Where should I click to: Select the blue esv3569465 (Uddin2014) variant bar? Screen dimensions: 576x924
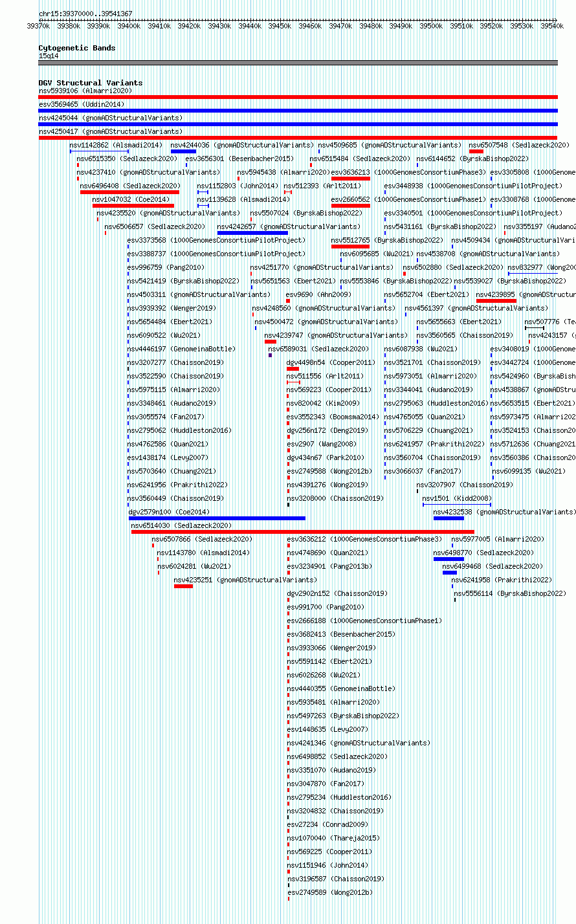[298, 111]
